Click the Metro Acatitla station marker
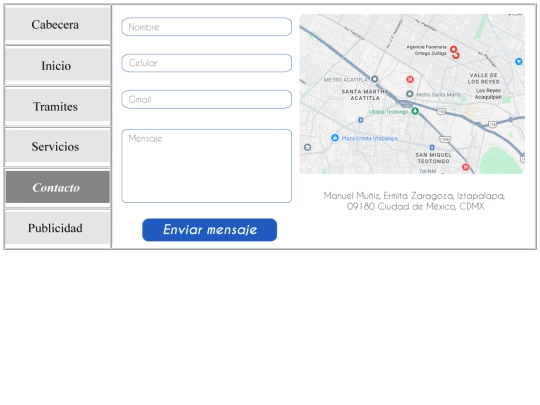The width and height of the screenshot is (540, 405). [x=375, y=79]
